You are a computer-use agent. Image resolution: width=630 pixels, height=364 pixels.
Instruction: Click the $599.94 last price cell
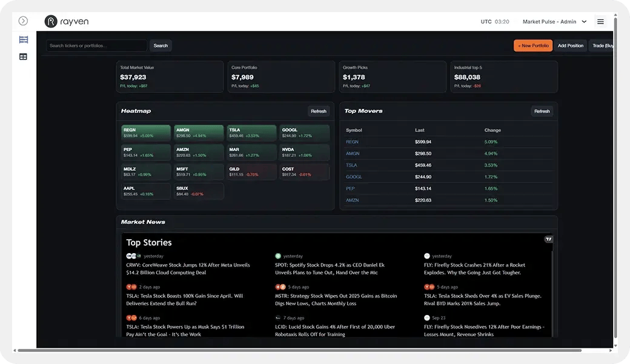pyautogui.click(x=423, y=142)
